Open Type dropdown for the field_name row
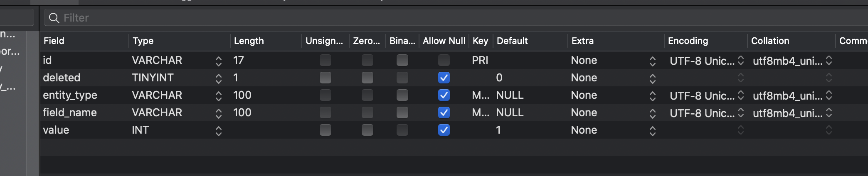Image resolution: width=868 pixels, height=176 pixels. (219, 113)
